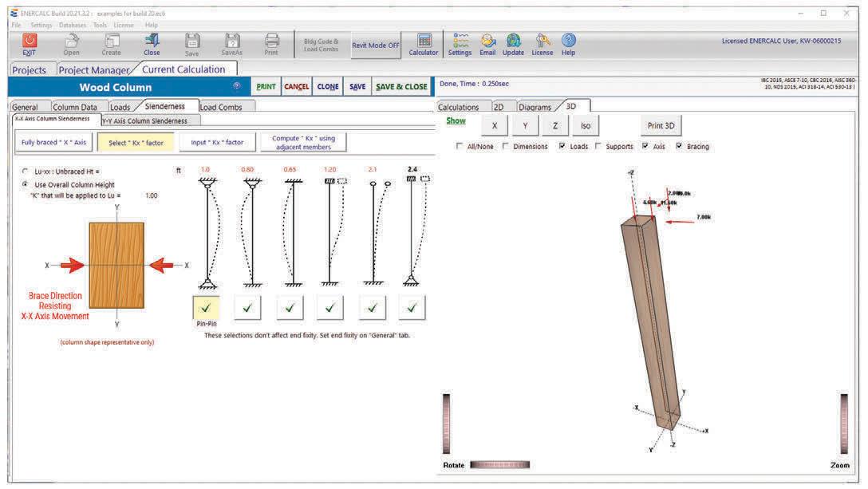This screenshot has height=489, width=868.
Task: Switch to the Project Manager tab
Action: point(93,69)
